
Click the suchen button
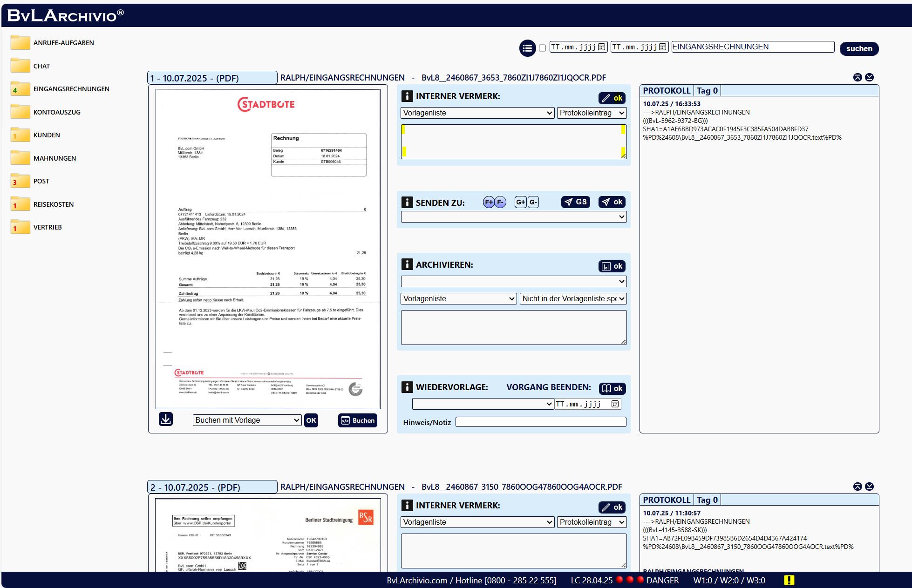[x=859, y=48]
